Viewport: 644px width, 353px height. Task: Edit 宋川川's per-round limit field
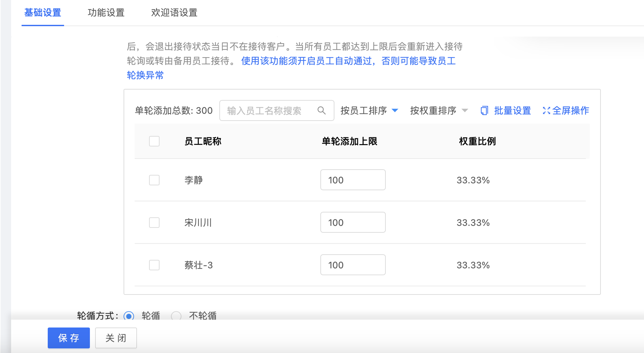pyautogui.click(x=353, y=222)
